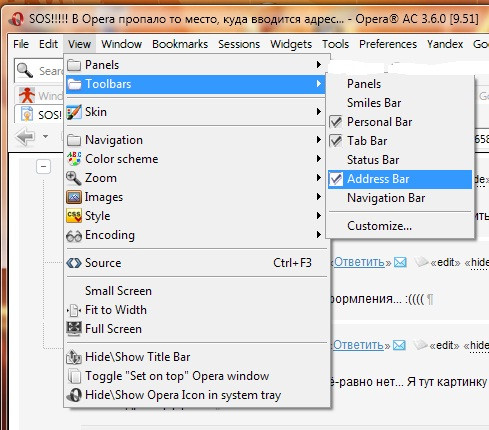The image size is (489, 430).
Task: Click the Toolbars folder icon
Action: pos(74,84)
